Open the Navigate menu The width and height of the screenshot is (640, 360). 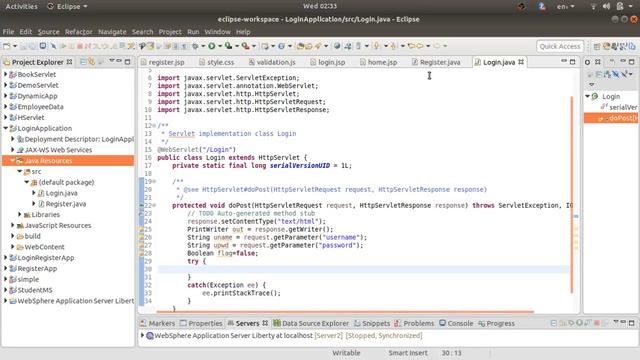click(112, 32)
